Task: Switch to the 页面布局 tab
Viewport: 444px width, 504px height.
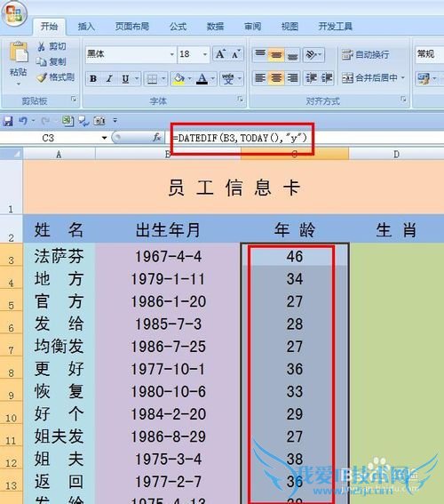Action: (132, 26)
